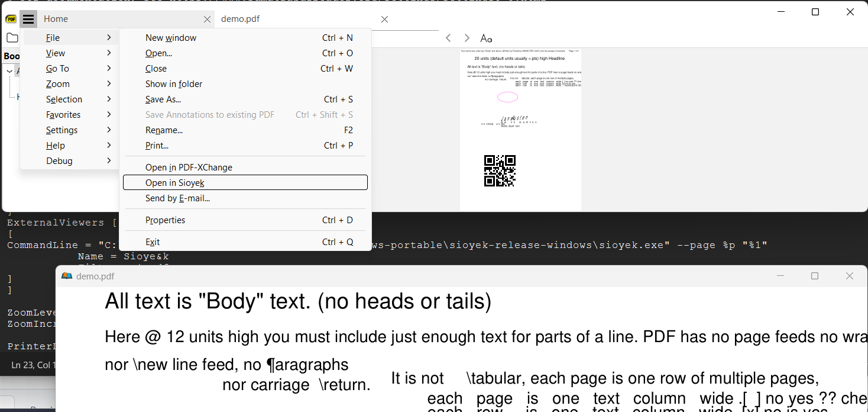Open document Properties
This screenshot has height=412, width=868.
click(165, 220)
